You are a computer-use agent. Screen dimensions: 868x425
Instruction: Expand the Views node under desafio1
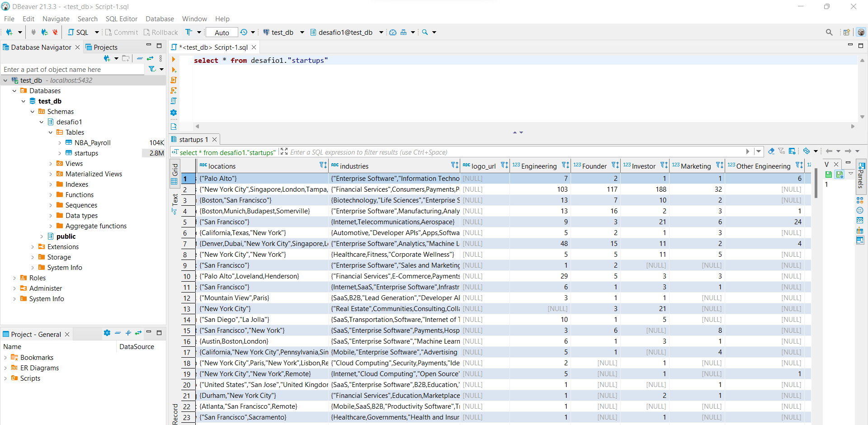(x=52, y=163)
